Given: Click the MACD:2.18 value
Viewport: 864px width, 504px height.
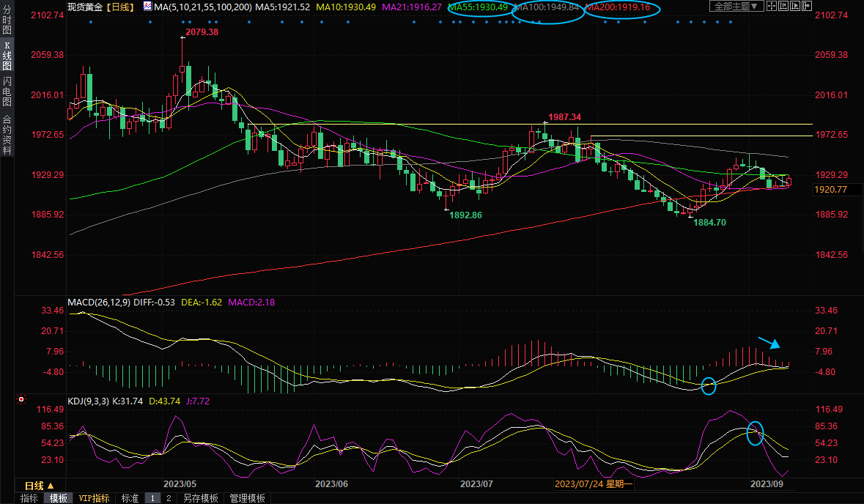Looking at the screenshot, I should pos(251,303).
